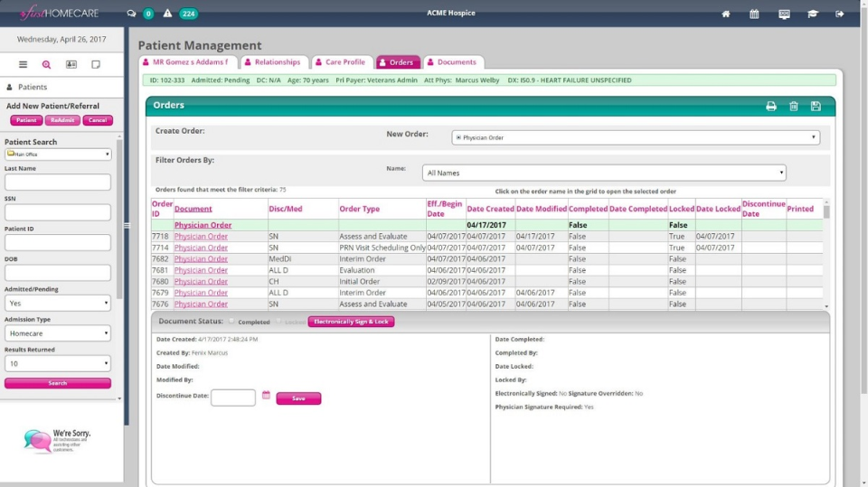Click Electronically Sign & Lock button
This screenshot has width=868, height=487.
point(351,322)
